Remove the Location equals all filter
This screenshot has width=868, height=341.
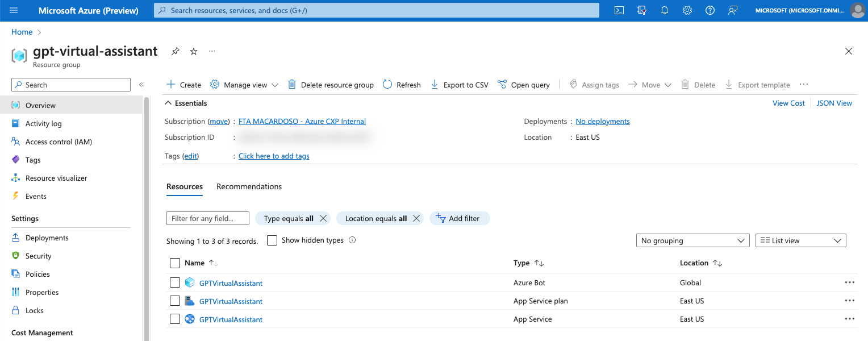click(416, 218)
